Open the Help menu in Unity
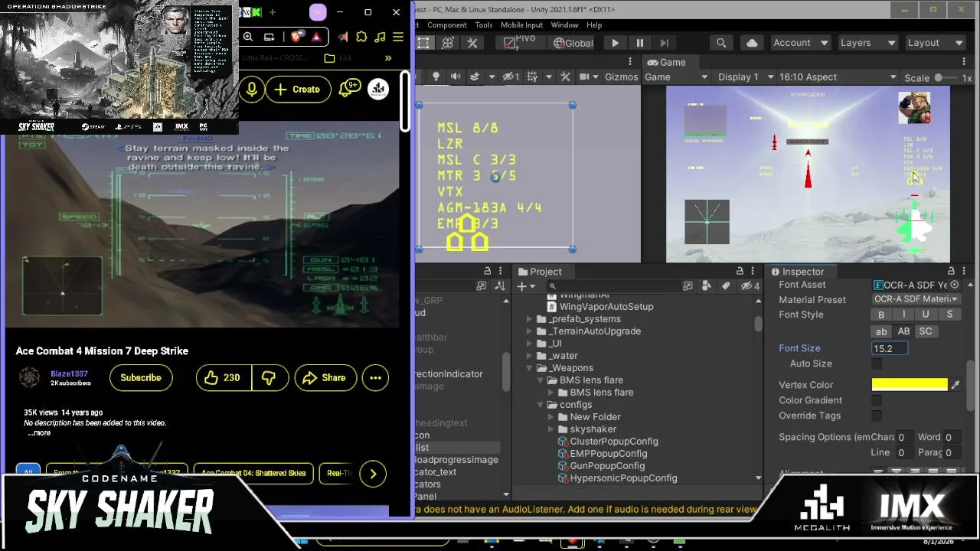Screen dimensions: 980x551 pyautogui.click(x=594, y=24)
